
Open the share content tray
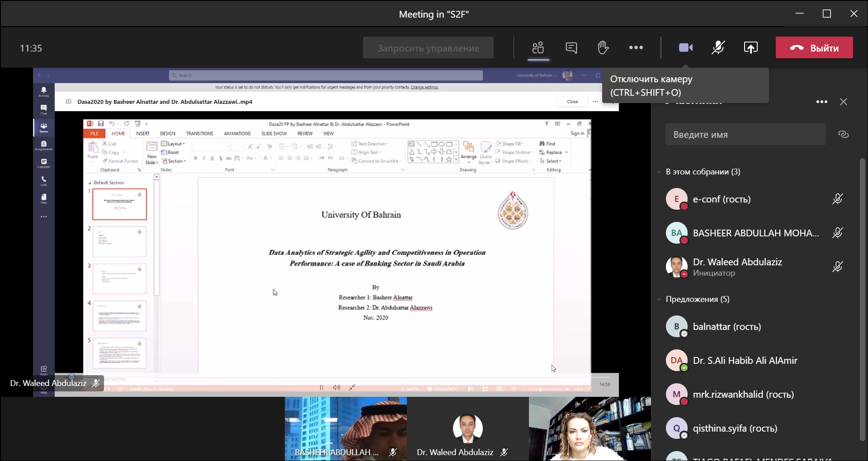tap(751, 47)
